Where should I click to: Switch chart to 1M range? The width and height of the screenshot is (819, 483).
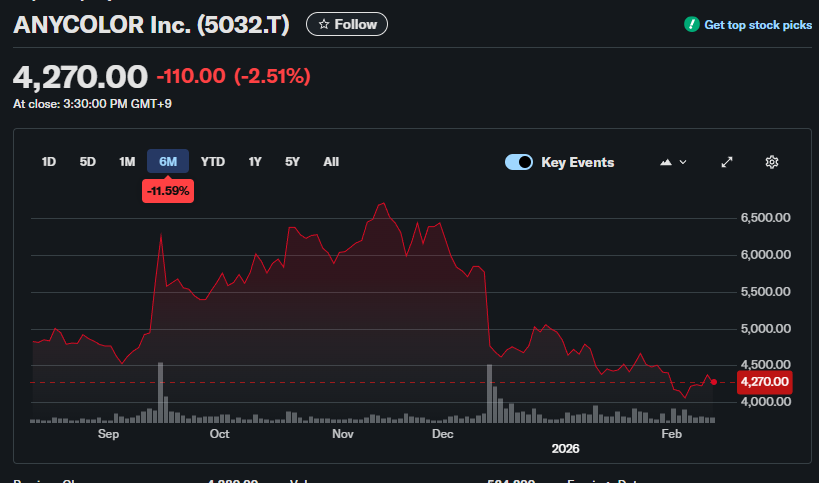[x=127, y=162]
